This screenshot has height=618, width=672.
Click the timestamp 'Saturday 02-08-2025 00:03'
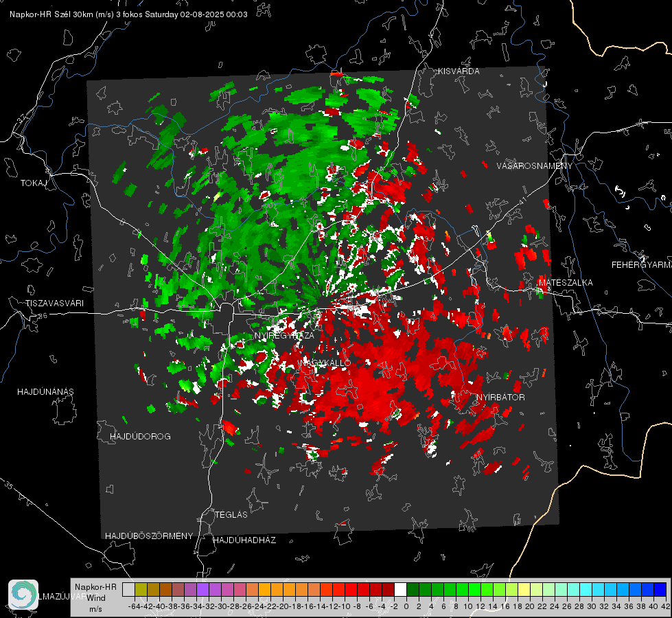[x=196, y=14]
